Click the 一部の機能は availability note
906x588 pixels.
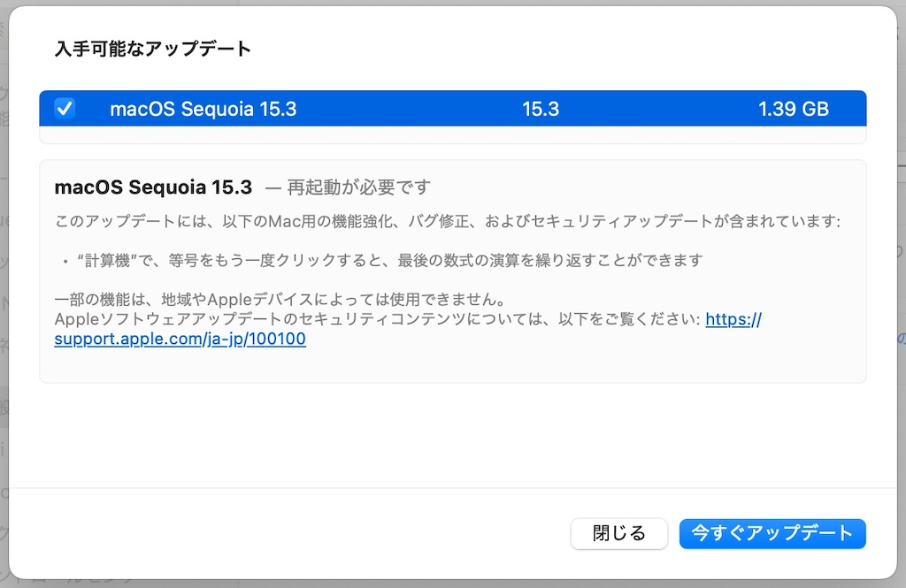pyautogui.click(x=280, y=299)
